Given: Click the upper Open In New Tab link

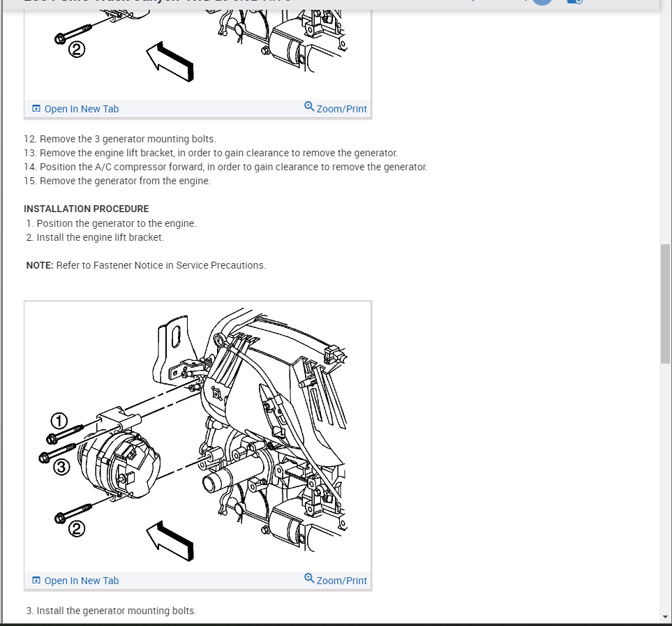Looking at the screenshot, I should coord(75,109).
